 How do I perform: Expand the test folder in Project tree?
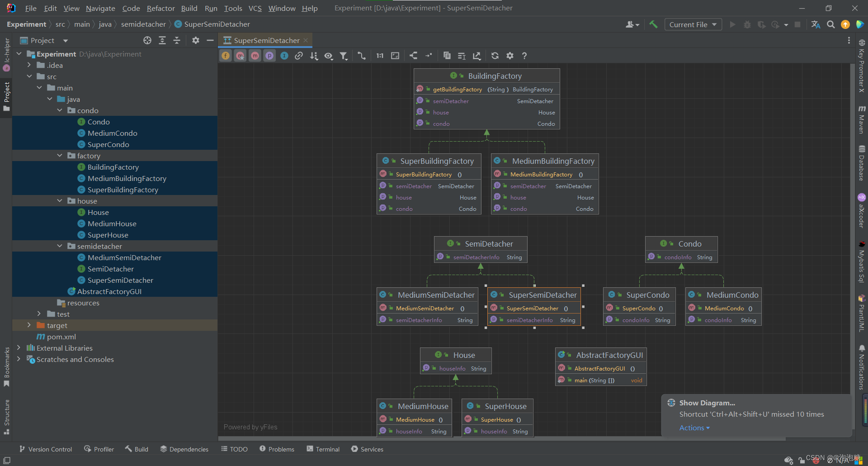(39, 314)
